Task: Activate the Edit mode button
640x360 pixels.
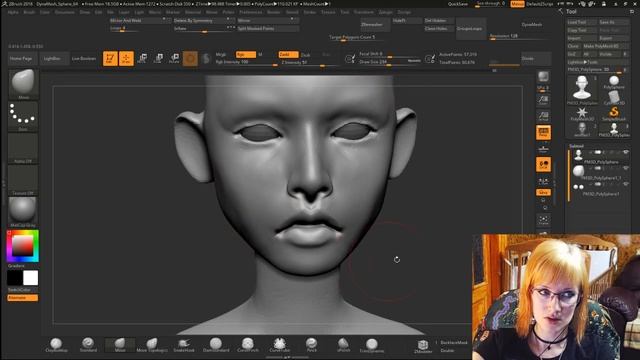Action: tap(110, 58)
